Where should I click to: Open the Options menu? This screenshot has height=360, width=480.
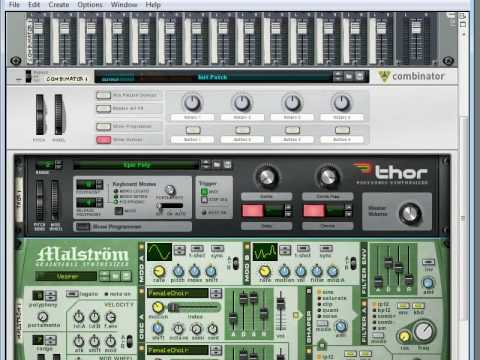click(x=90, y=5)
